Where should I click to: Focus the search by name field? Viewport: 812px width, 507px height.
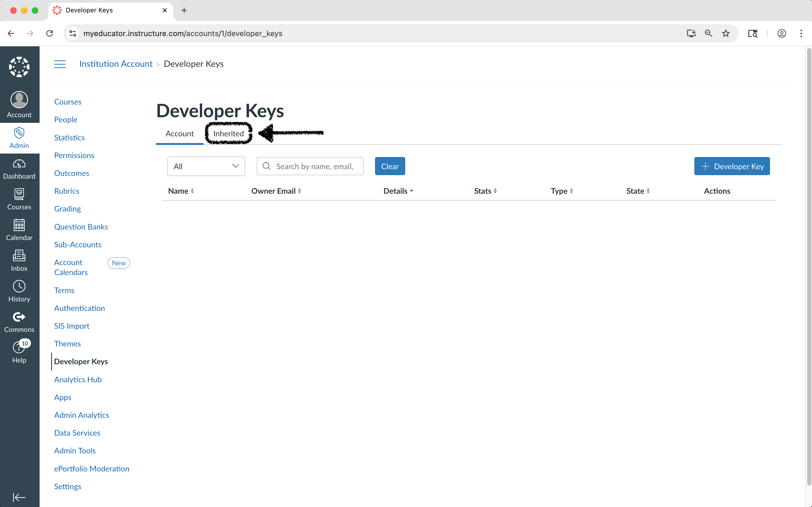[x=310, y=166]
